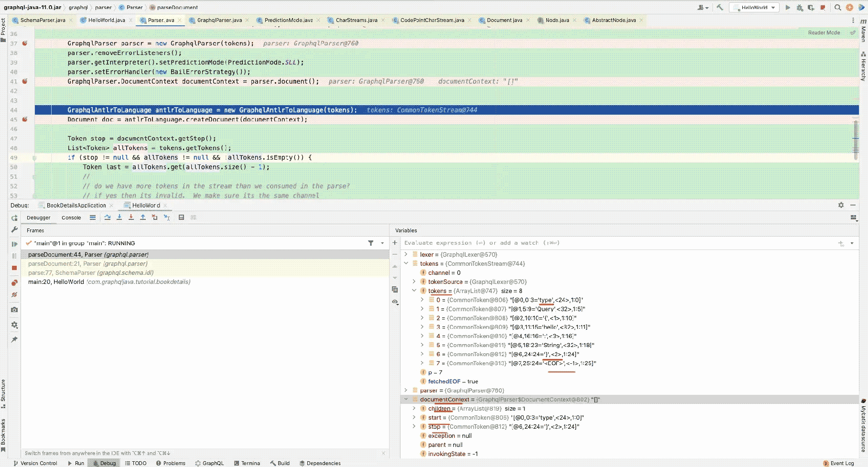This screenshot has height=467, width=868.
Task: Expand parser GraphqlParser@760 variable
Action: (406, 391)
